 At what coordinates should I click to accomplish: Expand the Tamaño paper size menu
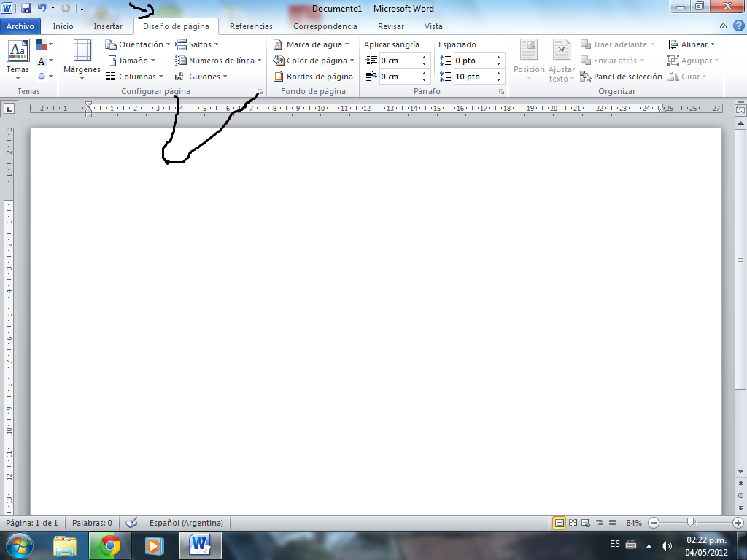click(131, 61)
